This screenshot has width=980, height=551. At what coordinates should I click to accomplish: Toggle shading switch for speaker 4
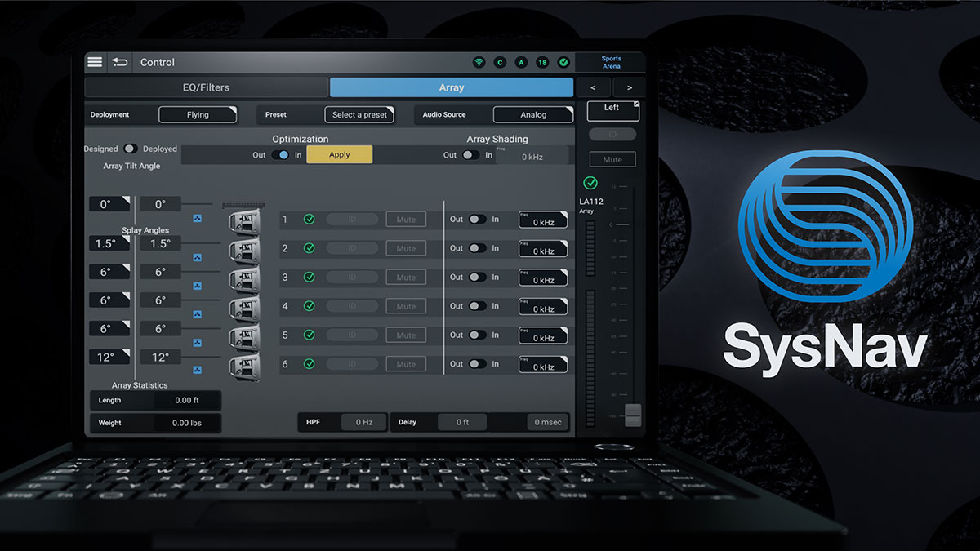477,306
